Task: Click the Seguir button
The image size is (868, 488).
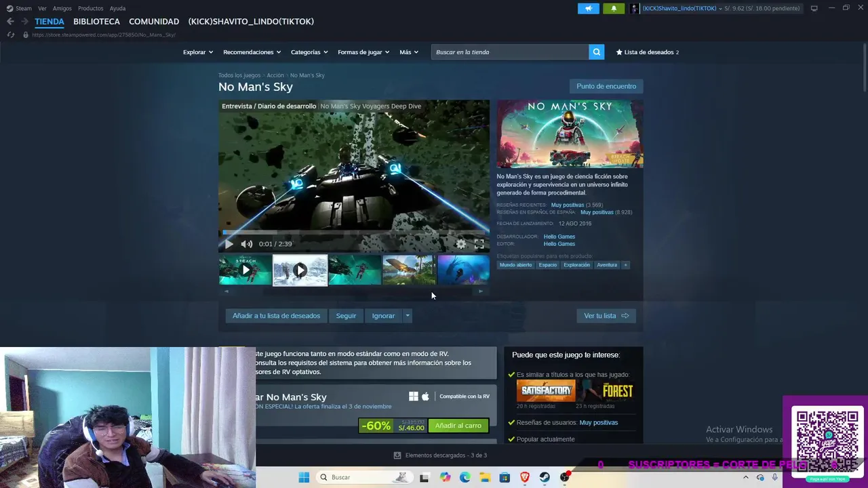Action: pyautogui.click(x=346, y=316)
